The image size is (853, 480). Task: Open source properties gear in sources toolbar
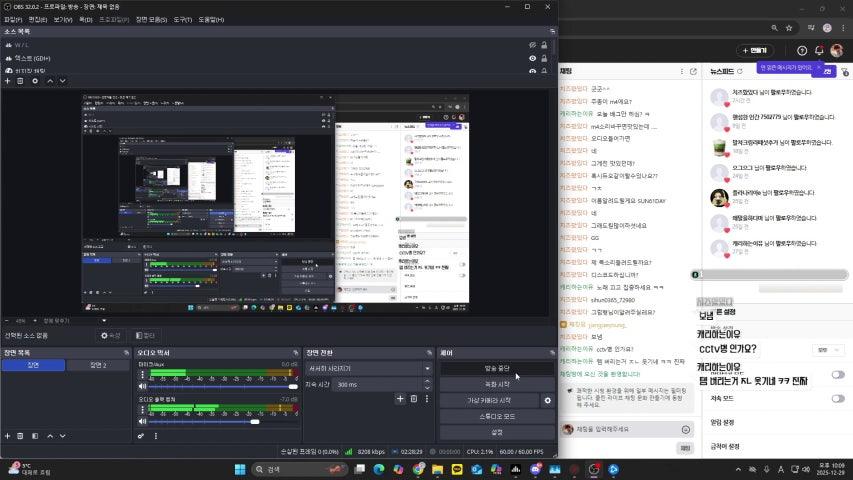point(35,81)
